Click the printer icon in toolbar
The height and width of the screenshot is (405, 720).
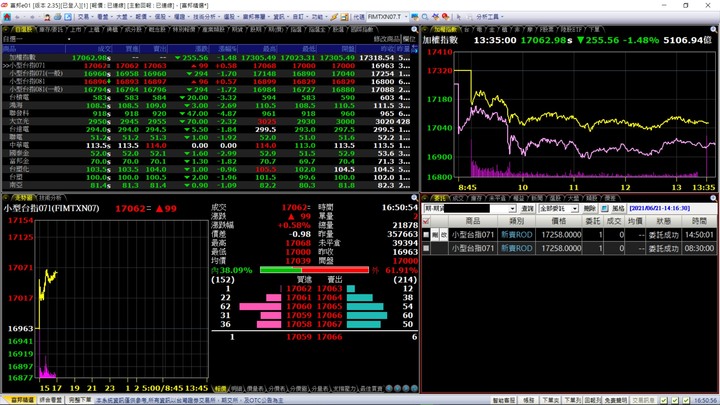point(57,17)
